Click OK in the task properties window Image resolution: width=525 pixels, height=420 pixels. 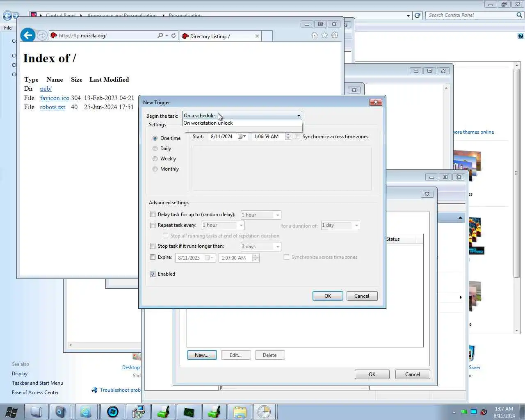tap(372, 374)
